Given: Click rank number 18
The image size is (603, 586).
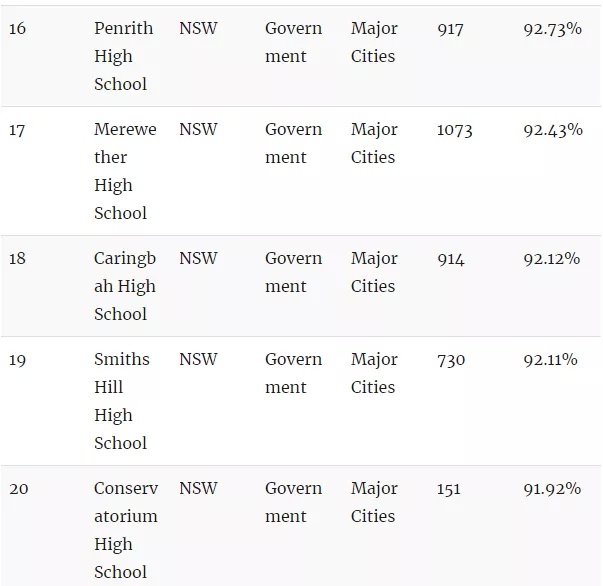Looking at the screenshot, I should tap(17, 258).
